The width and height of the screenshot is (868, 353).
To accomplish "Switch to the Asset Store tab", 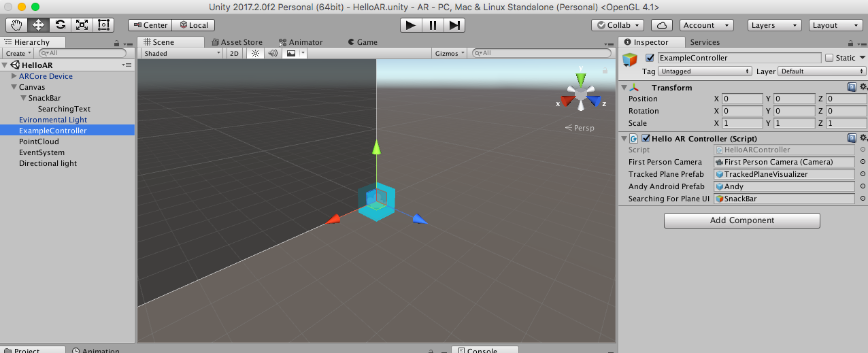I will (x=236, y=42).
